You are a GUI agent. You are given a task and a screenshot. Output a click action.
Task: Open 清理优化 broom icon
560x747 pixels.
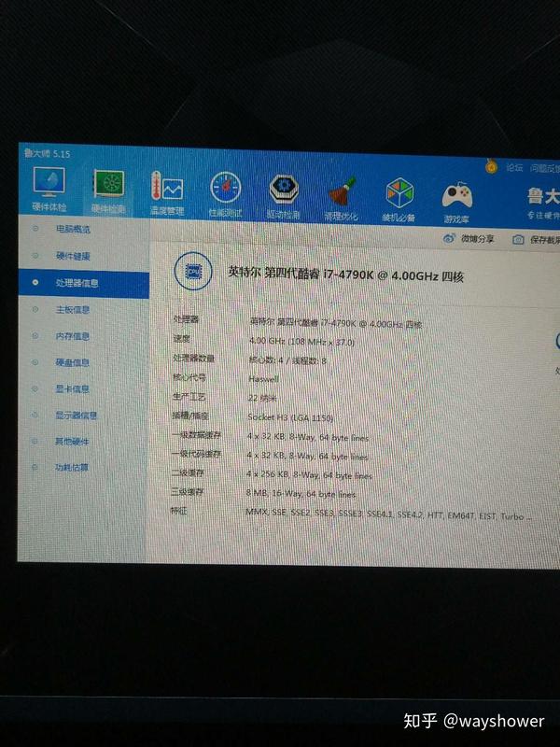342,191
